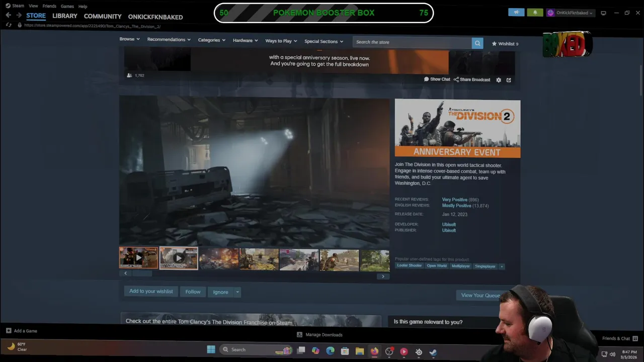Open the Ubisoft publisher link
Screen dimensions: 644x362
(x=449, y=231)
